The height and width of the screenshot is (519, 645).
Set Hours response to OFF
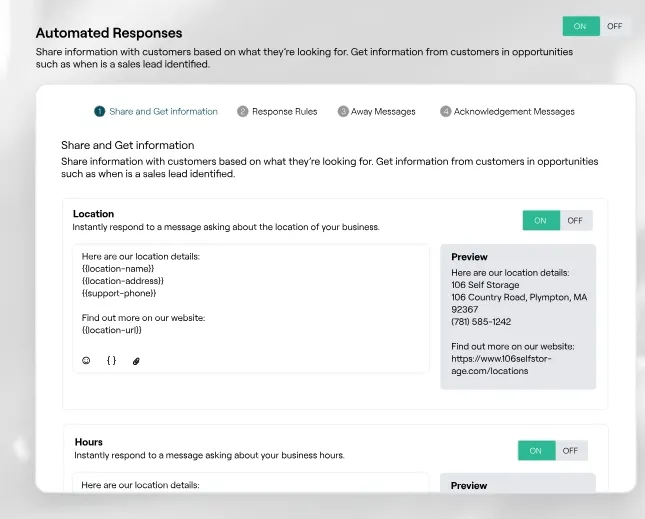(x=571, y=451)
